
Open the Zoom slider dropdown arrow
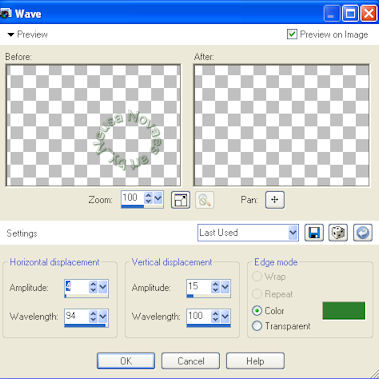158,198
